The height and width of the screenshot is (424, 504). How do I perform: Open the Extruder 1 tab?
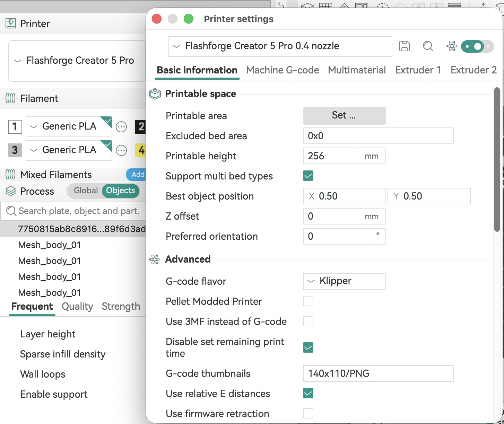pyautogui.click(x=418, y=70)
